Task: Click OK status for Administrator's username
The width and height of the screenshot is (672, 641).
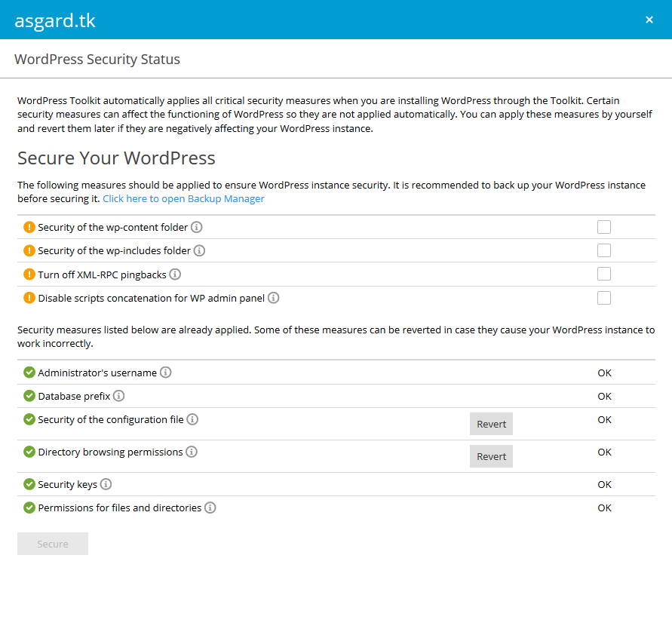Action: [x=604, y=373]
